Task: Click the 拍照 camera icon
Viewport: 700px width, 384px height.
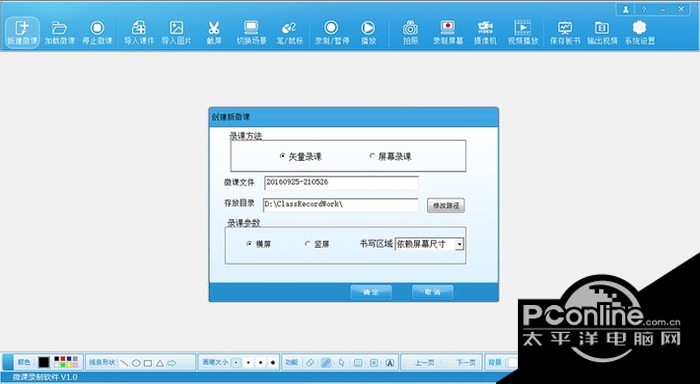Action: [410, 33]
